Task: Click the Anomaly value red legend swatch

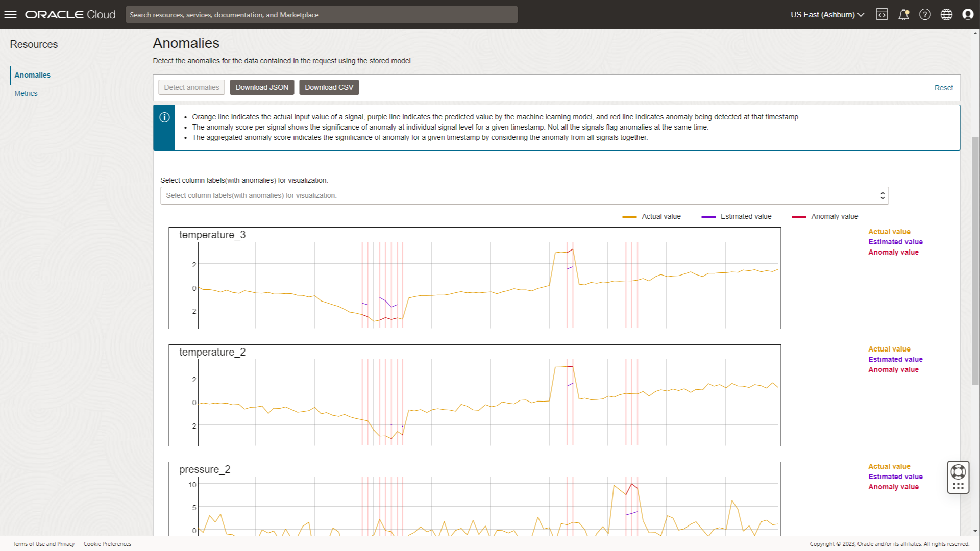Action: 798,216
